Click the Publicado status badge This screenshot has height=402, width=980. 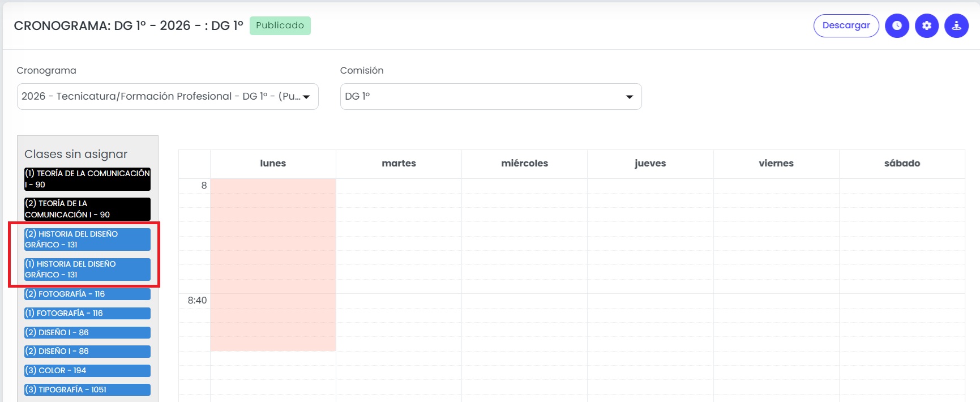280,25
